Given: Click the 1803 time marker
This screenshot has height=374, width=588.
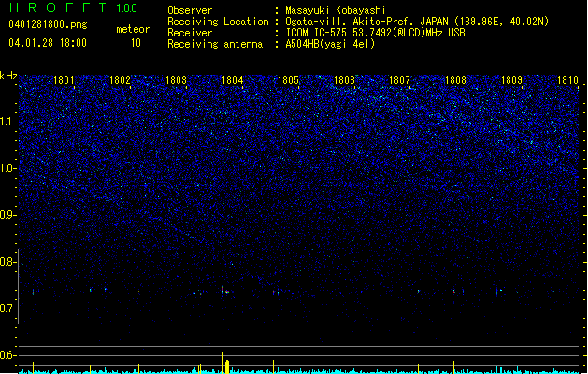Looking at the screenshot, I should tap(176, 80).
